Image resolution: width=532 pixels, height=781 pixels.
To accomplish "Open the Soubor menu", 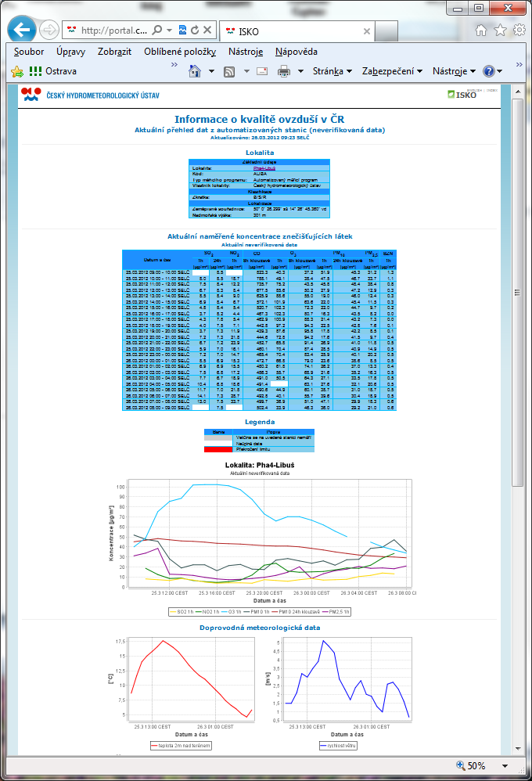I will [x=29, y=52].
